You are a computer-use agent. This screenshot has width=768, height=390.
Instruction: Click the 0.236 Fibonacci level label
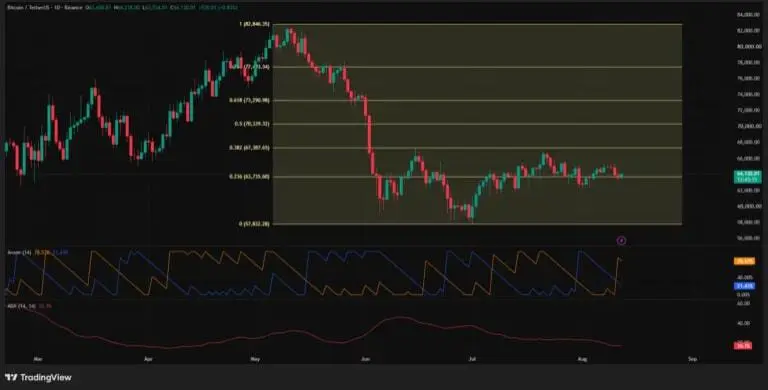[x=249, y=176]
